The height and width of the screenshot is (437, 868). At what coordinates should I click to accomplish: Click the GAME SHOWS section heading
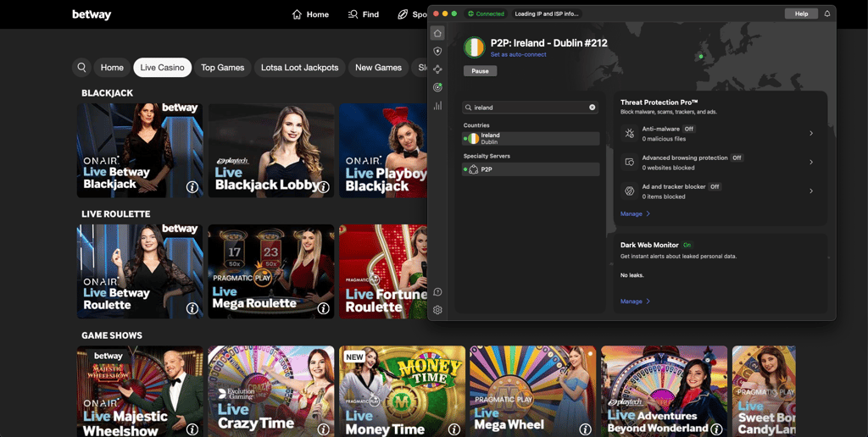point(112,335)
